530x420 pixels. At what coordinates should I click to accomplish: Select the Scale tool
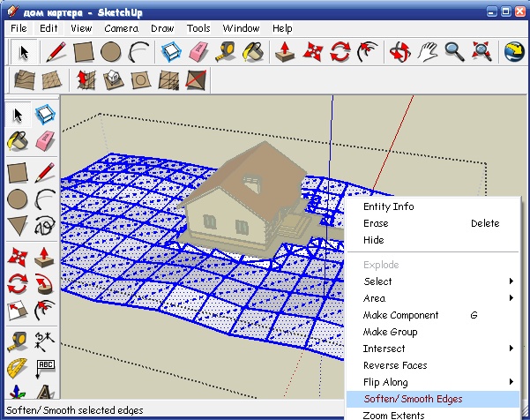click(x=18, y=310)
